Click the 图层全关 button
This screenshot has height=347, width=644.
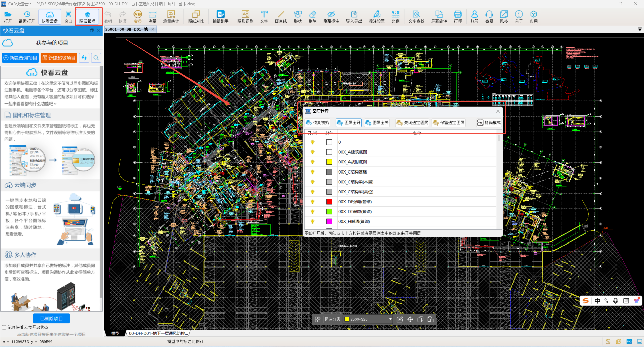click(377, 123)
